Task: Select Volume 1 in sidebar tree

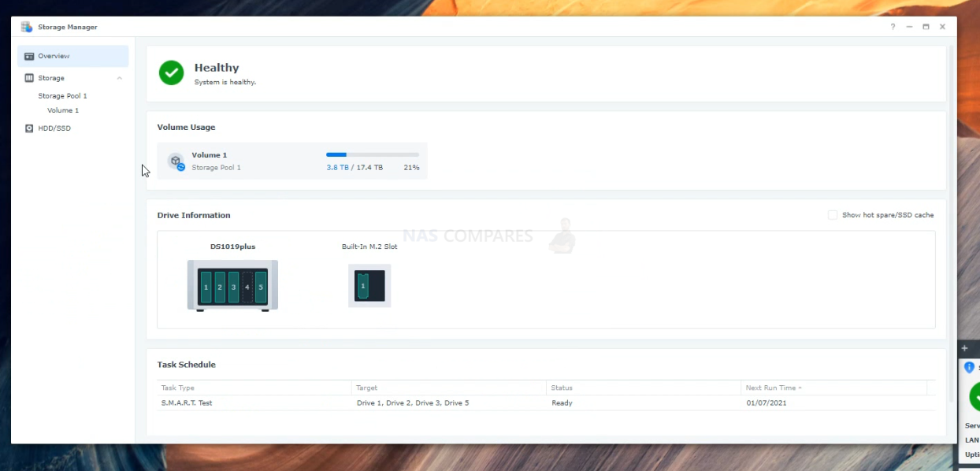Action: point(63,110)
